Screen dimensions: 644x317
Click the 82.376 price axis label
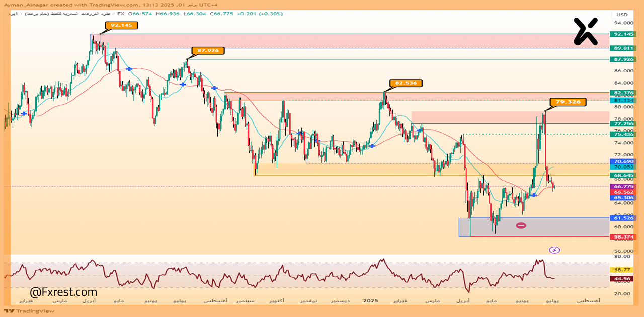[623, 93]
